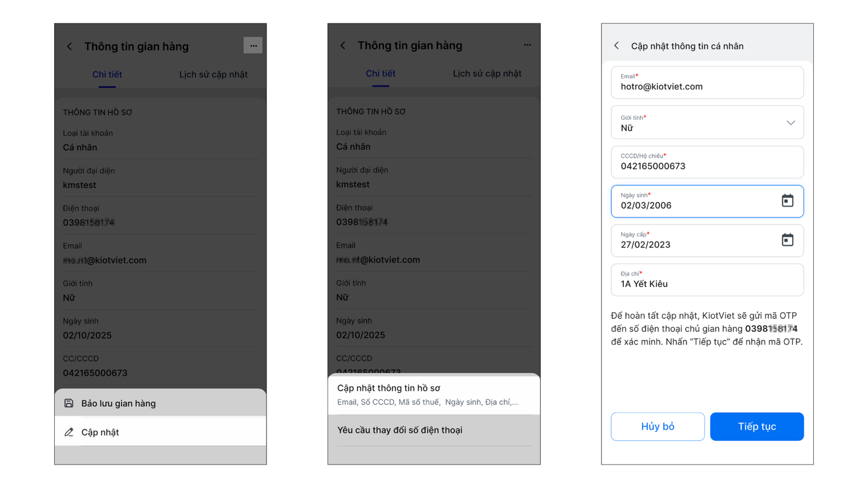Viewport: 868px width, 488px height.
Task: Tap the save icon beside Bảo lưu gian hàng
Action: (x=69, y=403)
